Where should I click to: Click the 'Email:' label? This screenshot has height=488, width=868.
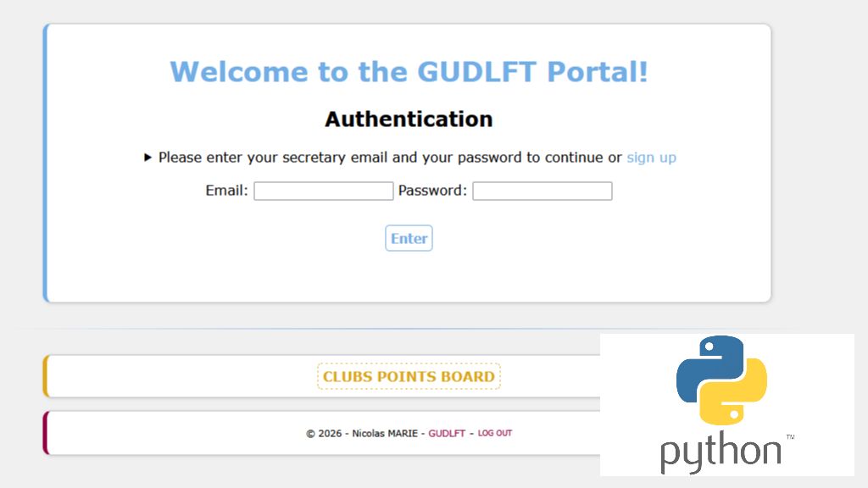(226, 191)
